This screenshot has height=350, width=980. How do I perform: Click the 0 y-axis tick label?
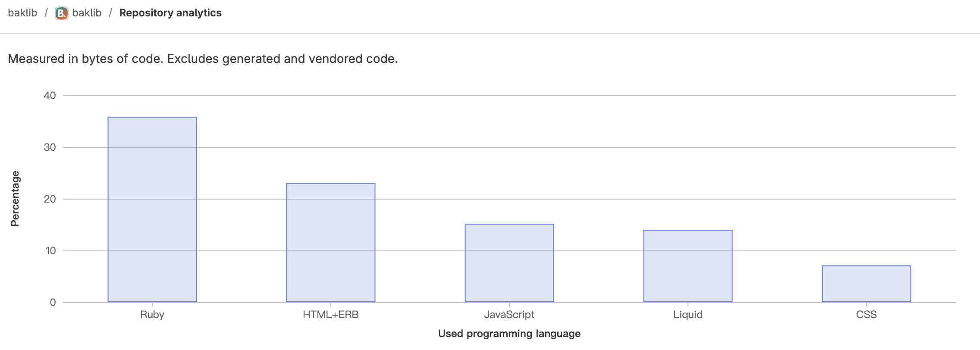point(53,303)
